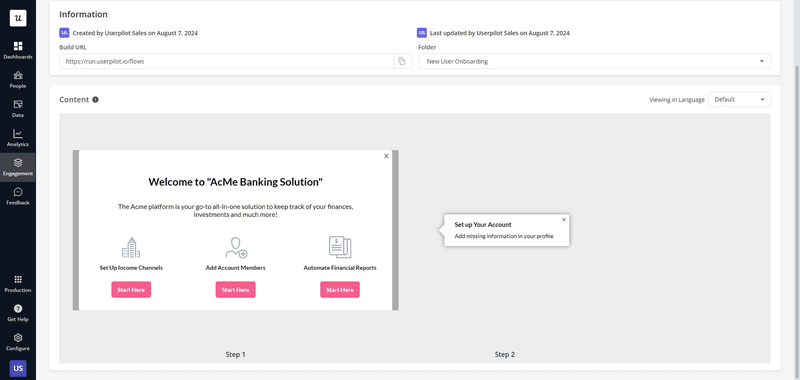Click the 'Step 2' label
Screen dimensions: 800x380
tap(505, 354)
